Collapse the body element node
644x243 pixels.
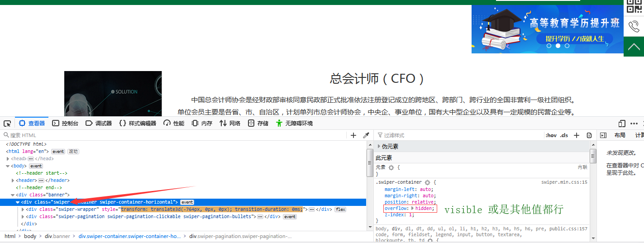8,166
